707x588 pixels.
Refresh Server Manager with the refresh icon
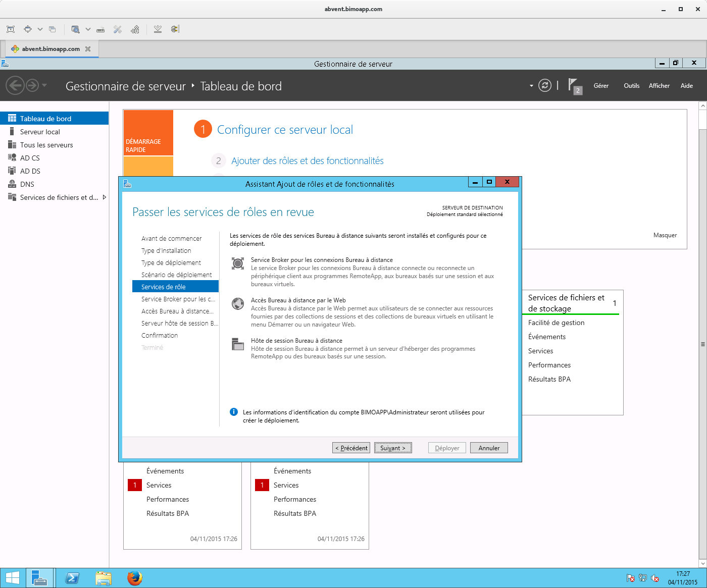pyautogui.click(x=544, y=85)
